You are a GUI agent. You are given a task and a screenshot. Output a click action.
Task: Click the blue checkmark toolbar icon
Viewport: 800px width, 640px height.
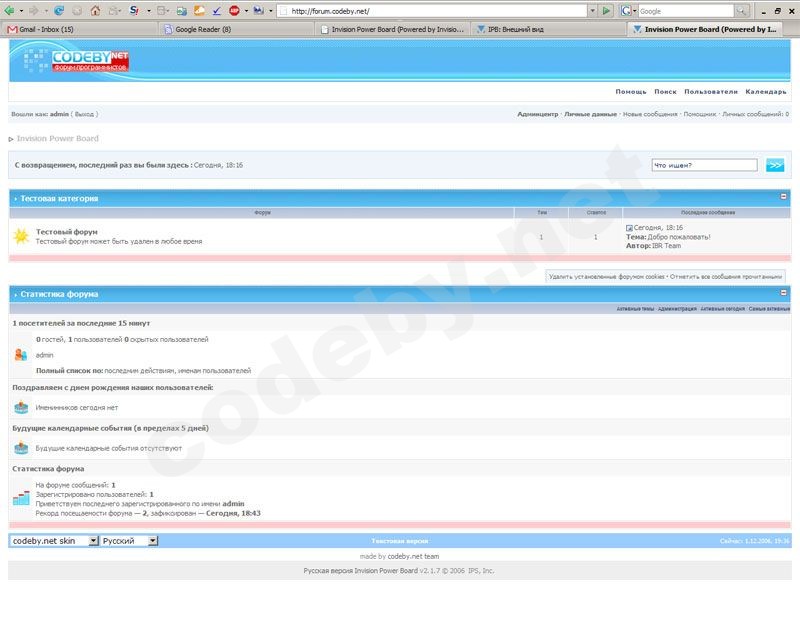coord(217,10)
